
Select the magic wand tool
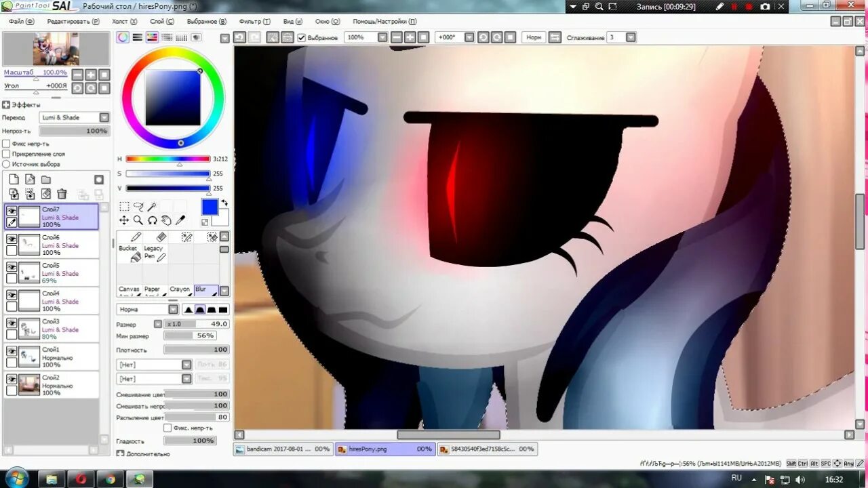153,207
